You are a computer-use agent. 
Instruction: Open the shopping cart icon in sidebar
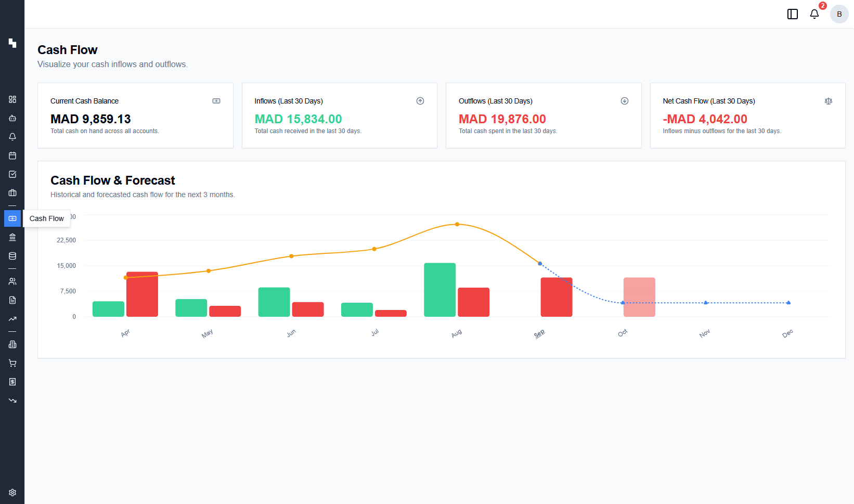(12, 363)
